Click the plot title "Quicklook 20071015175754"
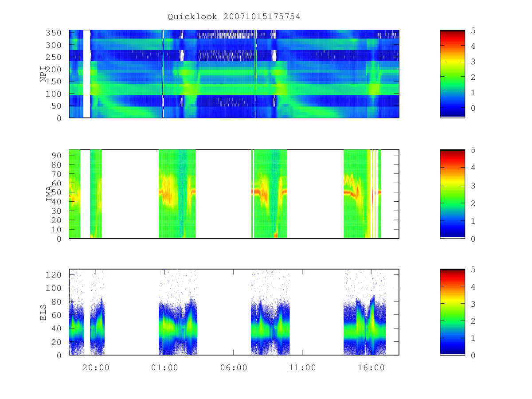The height and width of the screenshot is (399, 532). [234, 17]
